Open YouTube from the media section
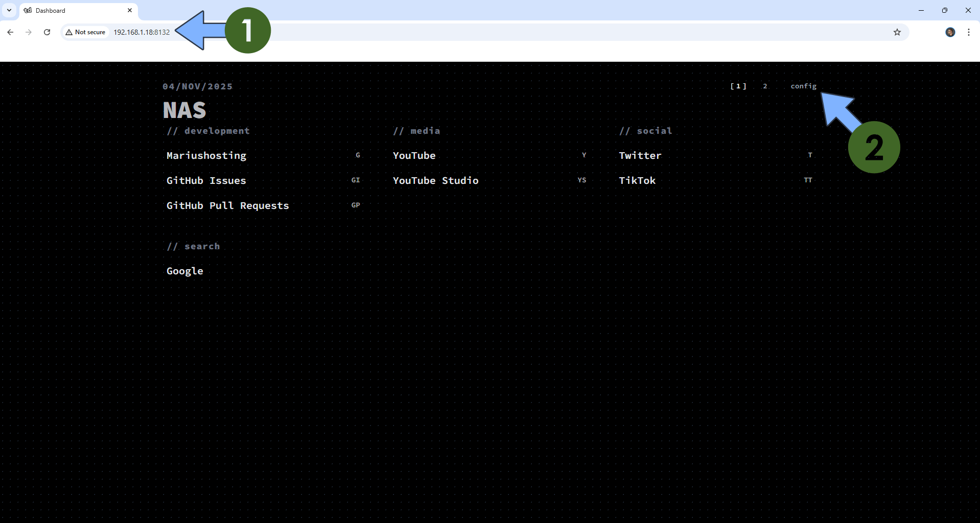 [x=414, y=155]
